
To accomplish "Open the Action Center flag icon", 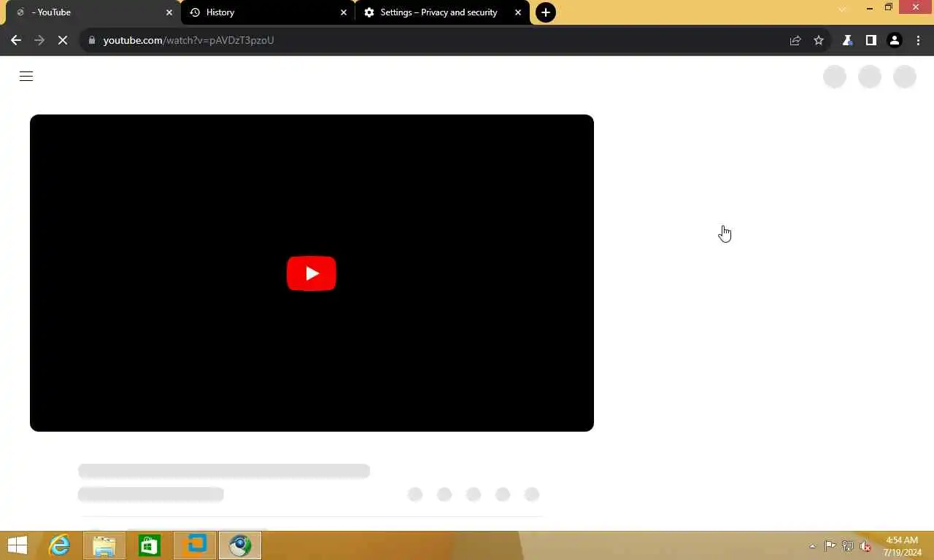I will coord(830,545).
